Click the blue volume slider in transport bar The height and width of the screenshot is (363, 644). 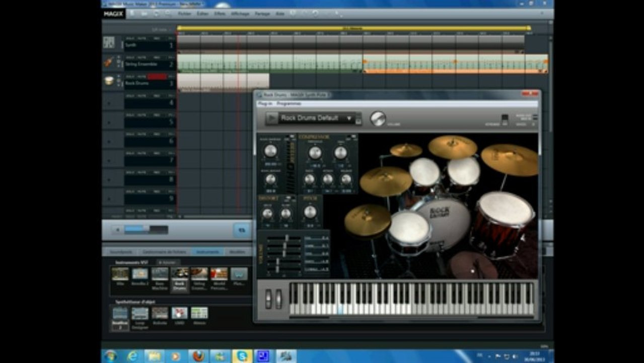[x=146, y=230]
